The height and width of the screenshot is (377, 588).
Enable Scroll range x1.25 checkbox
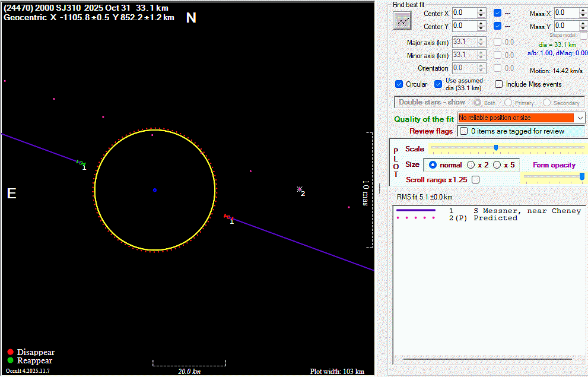(x=475, y=179)
